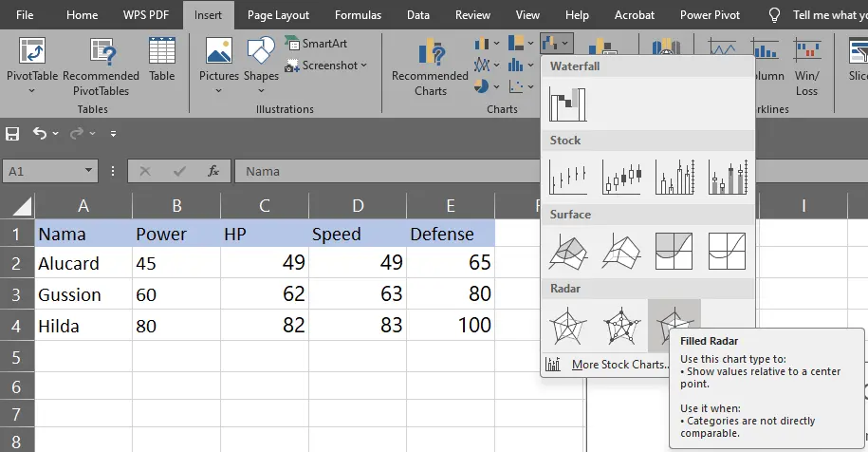Insert Volume-High-Low-Close stock chart
The width and height of the screenshot is (868, 452).
point(674,178)
